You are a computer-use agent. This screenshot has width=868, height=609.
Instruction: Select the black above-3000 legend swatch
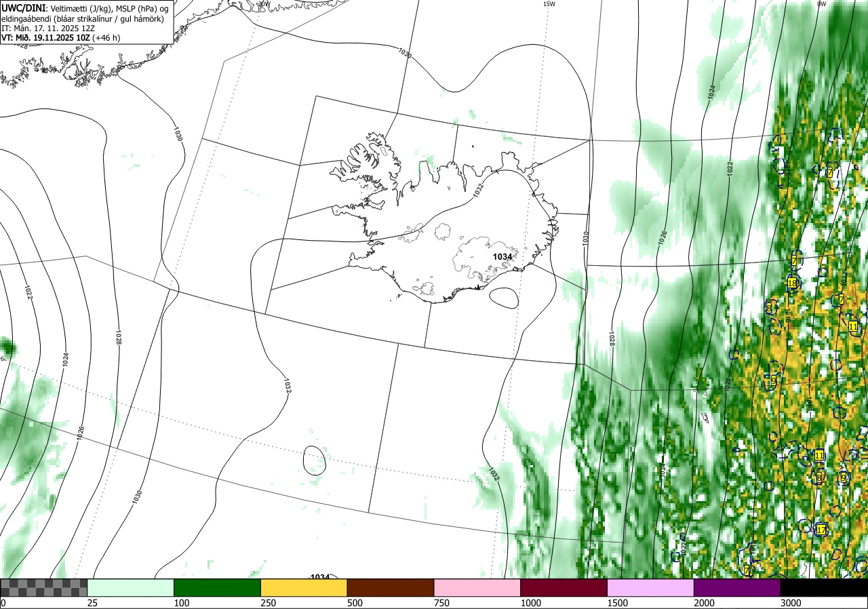[824, 587]
